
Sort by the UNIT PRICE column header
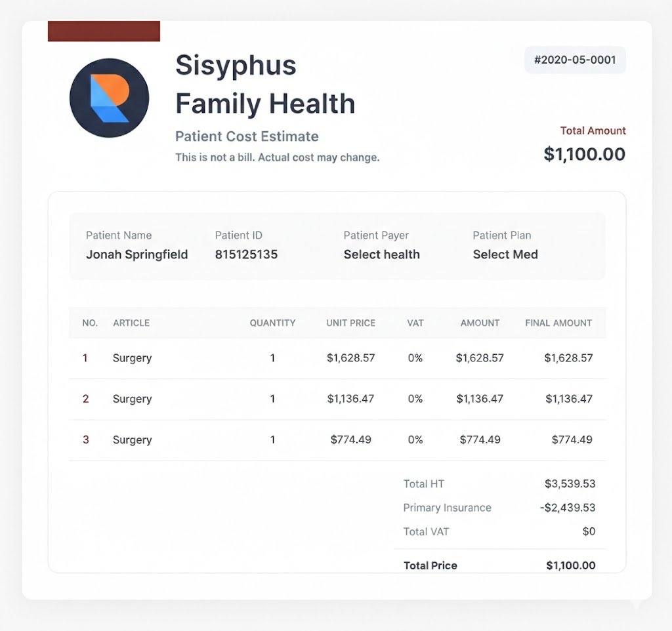coord(350,323)
